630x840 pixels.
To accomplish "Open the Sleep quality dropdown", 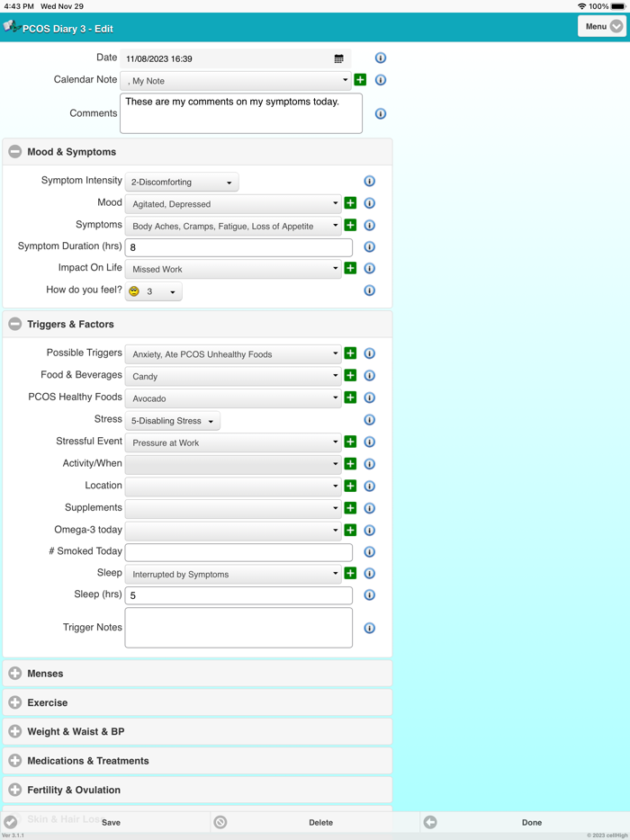I will [233, 575].
